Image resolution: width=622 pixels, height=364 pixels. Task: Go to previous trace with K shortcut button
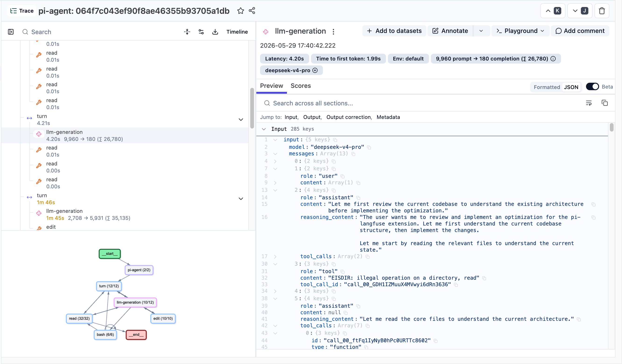[552, 11]
